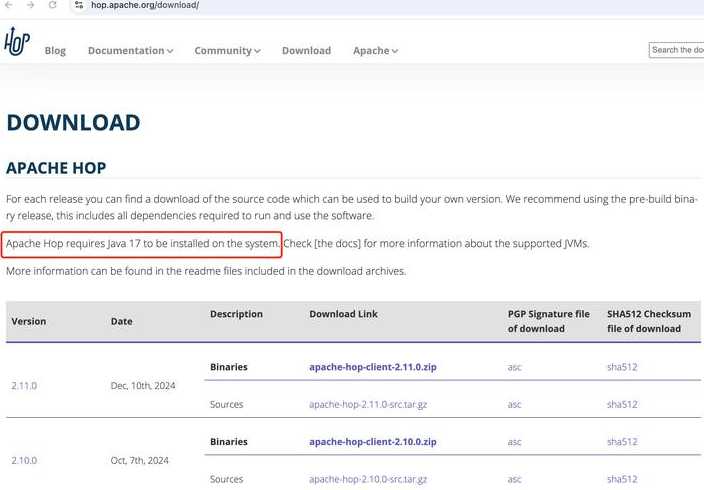Open sha512 checksum for 2.10.0 binaries

point(622,441)
